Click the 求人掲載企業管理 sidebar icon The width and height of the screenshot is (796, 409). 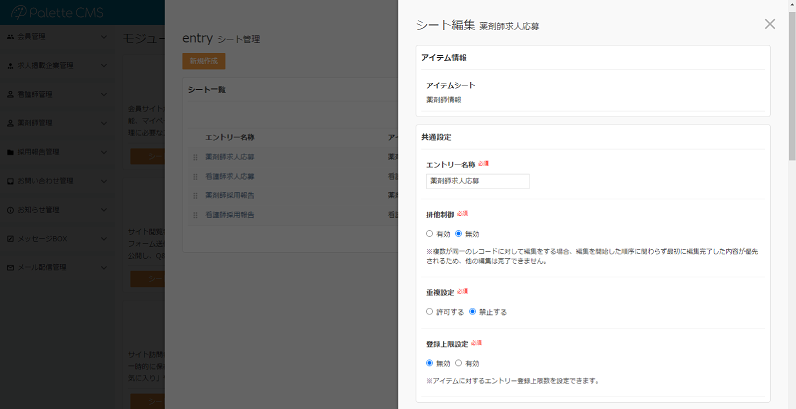pos(10,65)
